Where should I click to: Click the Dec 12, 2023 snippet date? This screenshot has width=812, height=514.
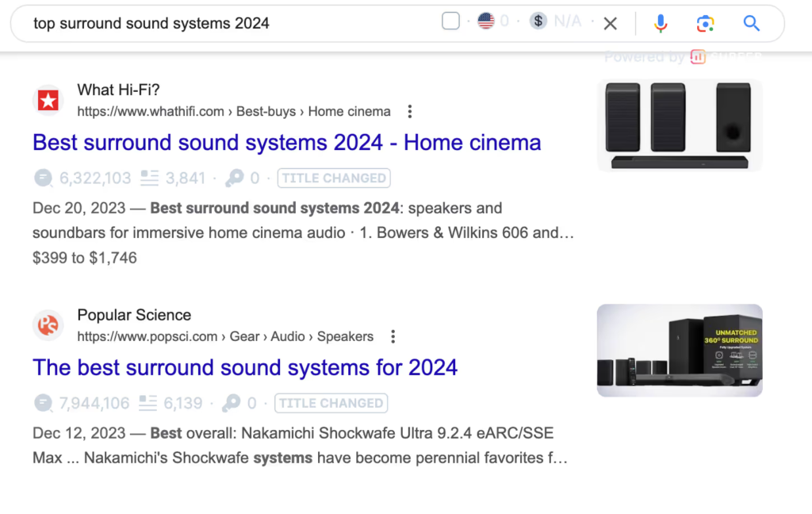pyautogui.click(x=79, y=432)
